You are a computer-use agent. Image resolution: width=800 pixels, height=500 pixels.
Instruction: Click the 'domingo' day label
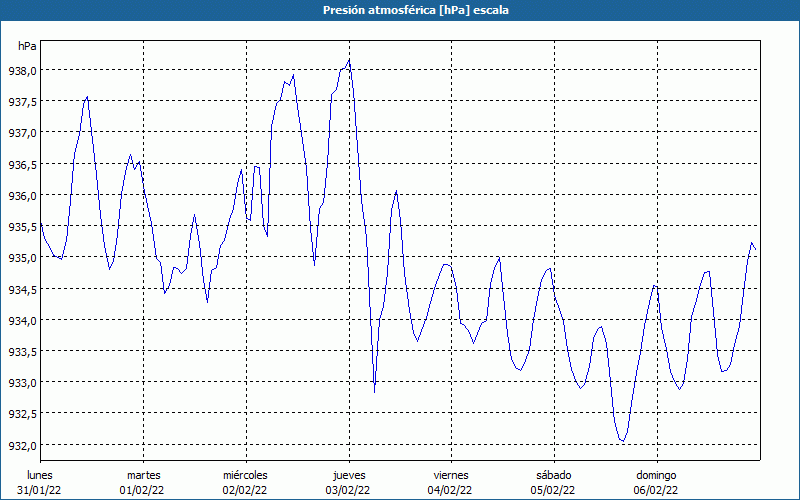click(x=656, y=475)
